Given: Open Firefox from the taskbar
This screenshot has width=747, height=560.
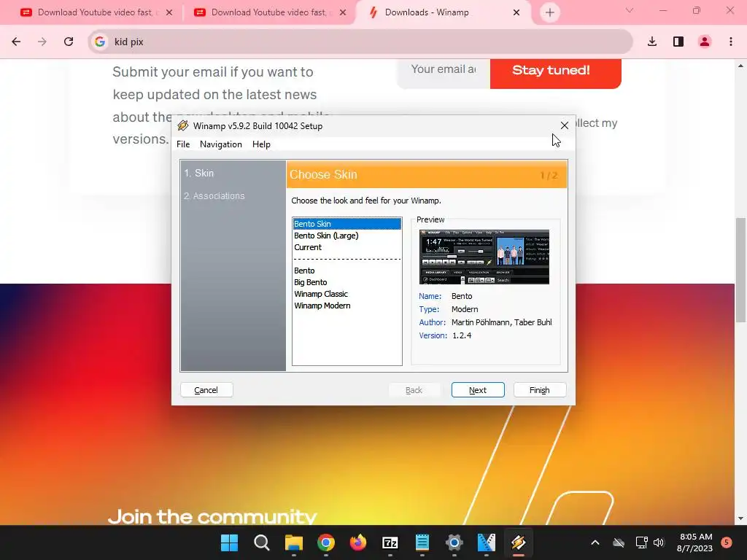Looking at the screenshot, I should click(357, 542).
